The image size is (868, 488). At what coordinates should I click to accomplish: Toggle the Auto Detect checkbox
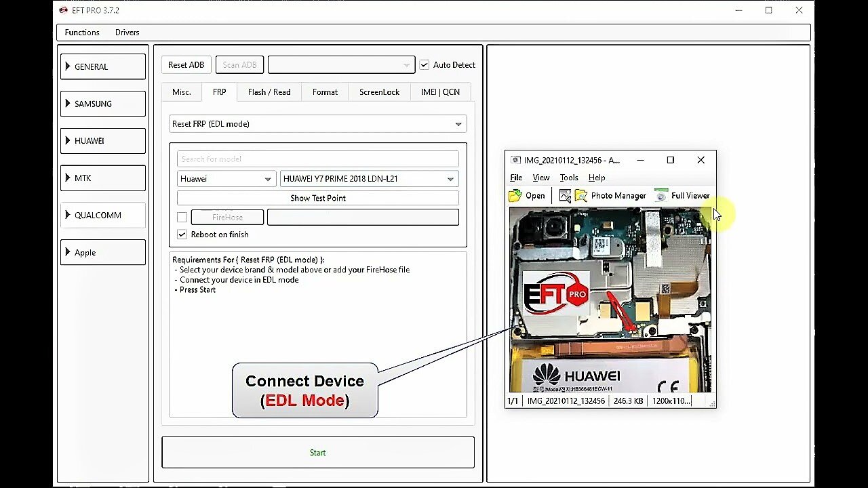(425, 64)
